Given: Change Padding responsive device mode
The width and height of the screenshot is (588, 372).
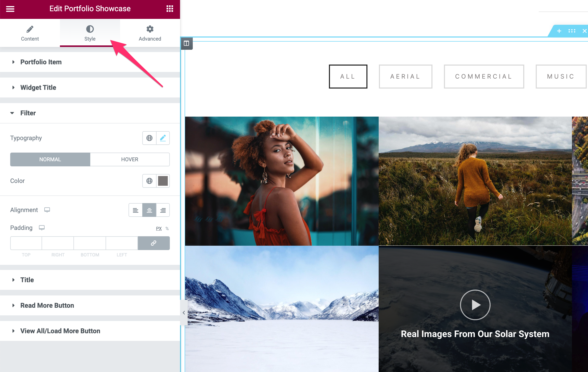Looking at the screenshot, I should (x=42, y=228).
